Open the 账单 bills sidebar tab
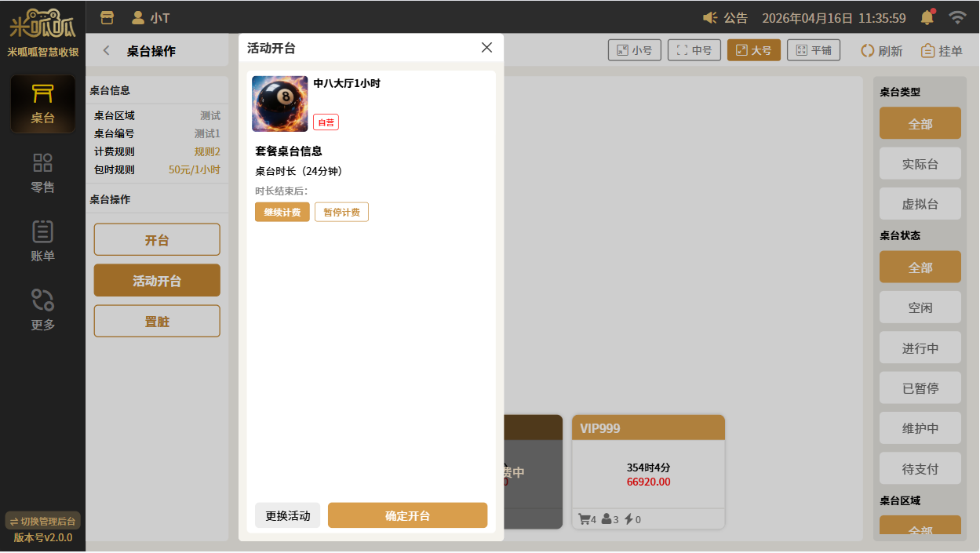Viewport: 980px width, 553px height. (x=42, y=241)
